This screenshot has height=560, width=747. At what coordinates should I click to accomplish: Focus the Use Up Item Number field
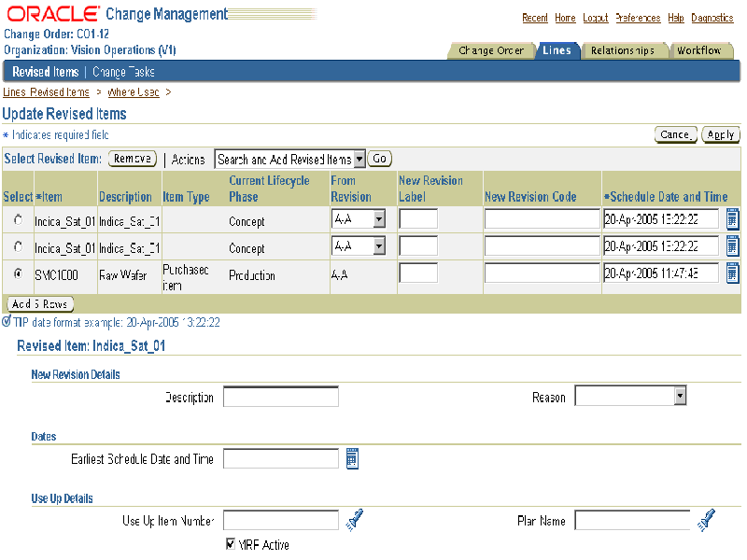(281, 520)
